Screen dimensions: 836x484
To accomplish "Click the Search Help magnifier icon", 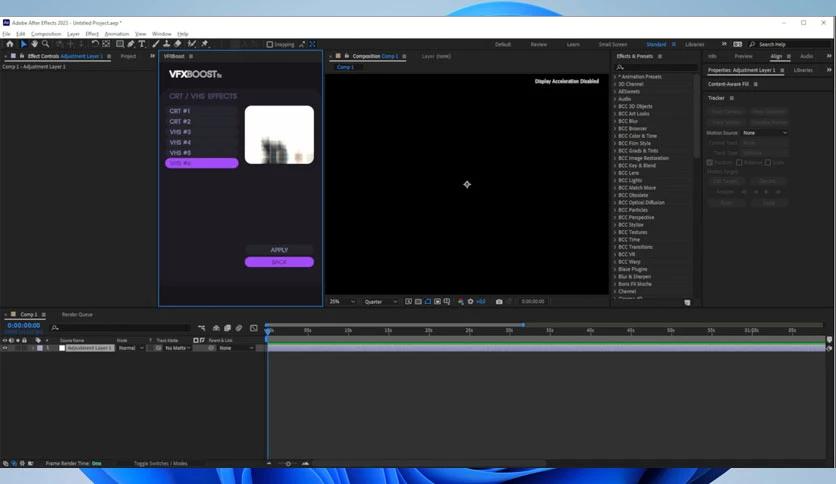I will pyautogui.click(x=752, y=44).
